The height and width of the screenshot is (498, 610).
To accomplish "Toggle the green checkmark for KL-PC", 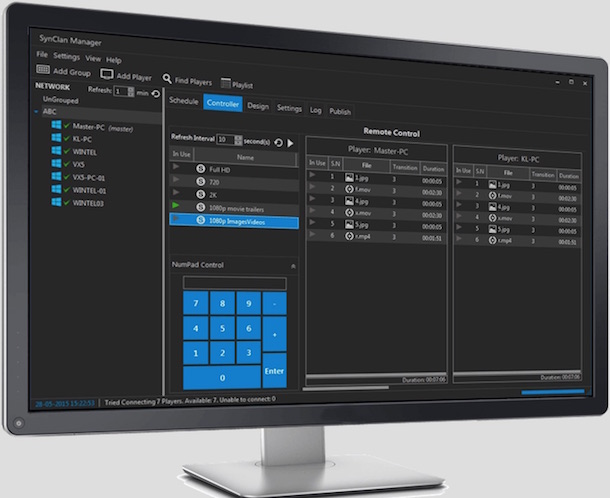I will tap(67, 139).
